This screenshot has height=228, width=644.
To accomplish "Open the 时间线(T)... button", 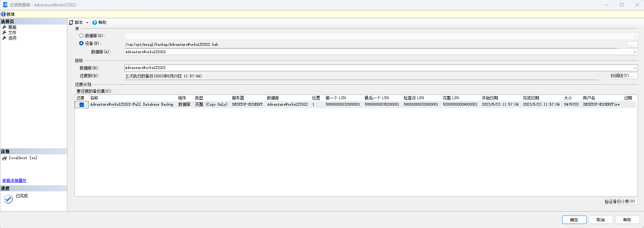I will point(623,76).
